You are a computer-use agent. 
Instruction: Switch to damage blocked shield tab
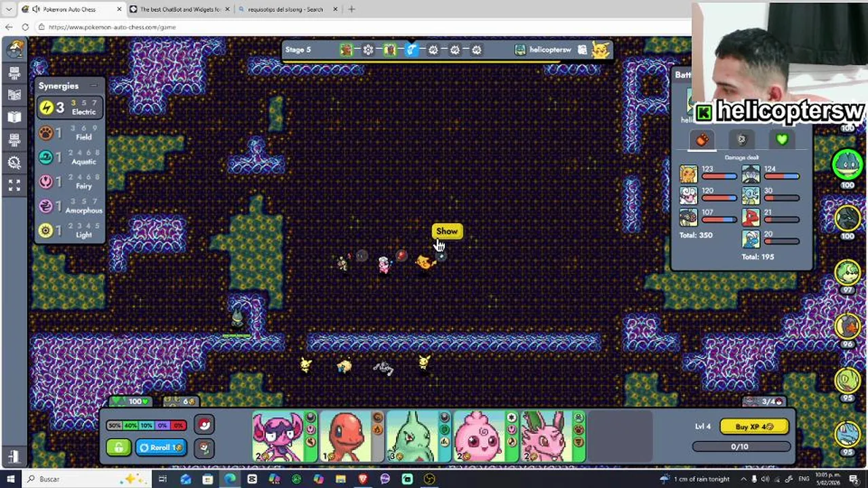click(x=742, y=140)
